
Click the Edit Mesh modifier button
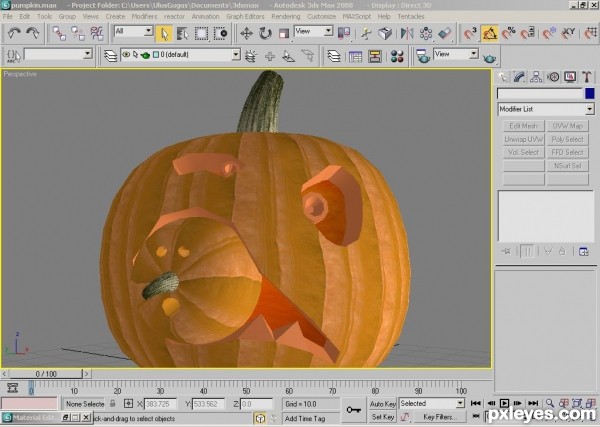(523, 126)
